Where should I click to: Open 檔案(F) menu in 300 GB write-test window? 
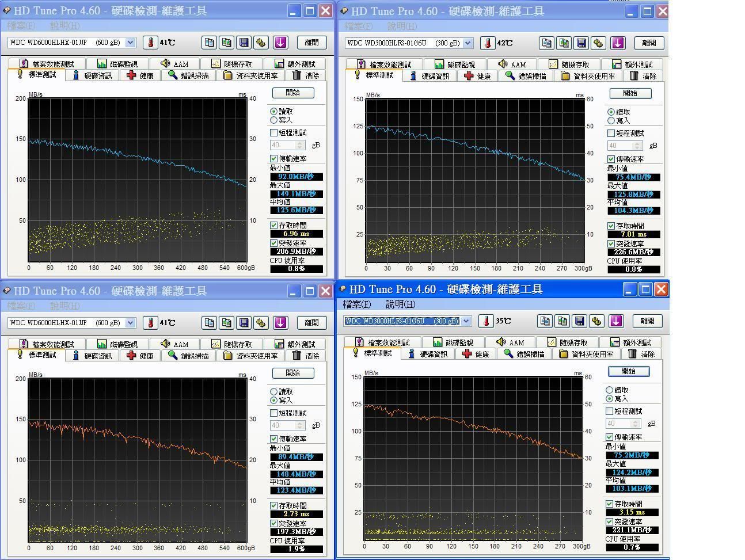[357, 304]
